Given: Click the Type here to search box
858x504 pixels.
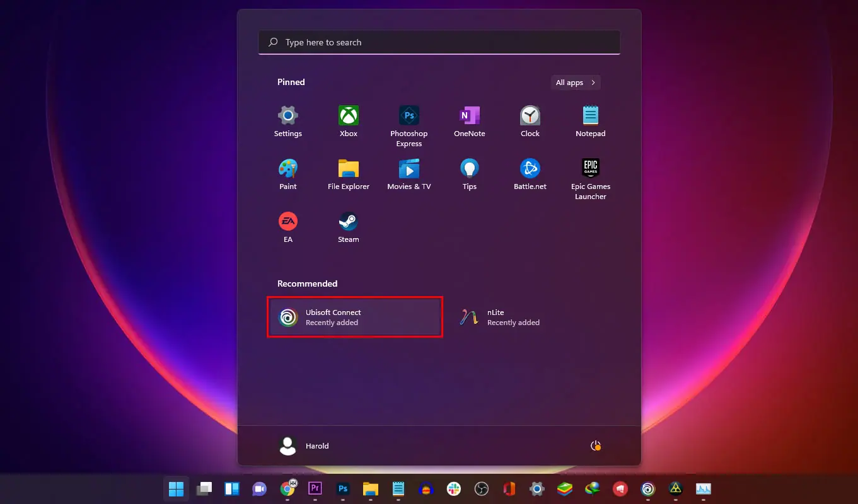Looking at the screenshot, I should click(x=439, y=42).
